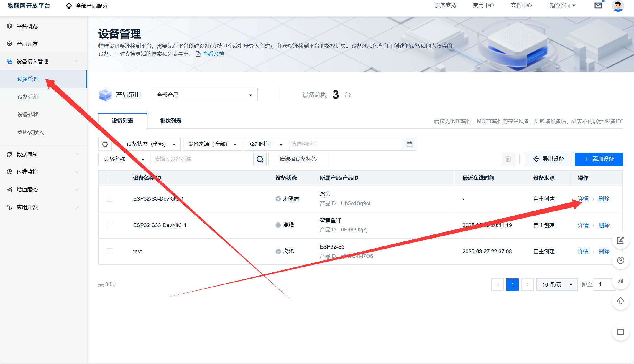Open the 全部产品 product range dropdown
Viewport: 634px width, 364px height.
(204, 95)
